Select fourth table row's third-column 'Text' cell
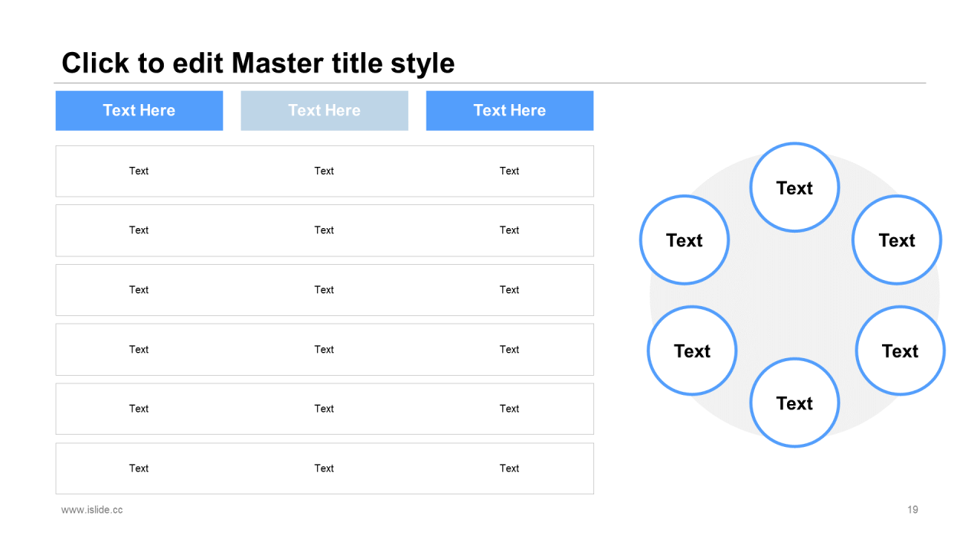Image resolution: width=980 pixels, height=551 pixels. click(509, 349)
